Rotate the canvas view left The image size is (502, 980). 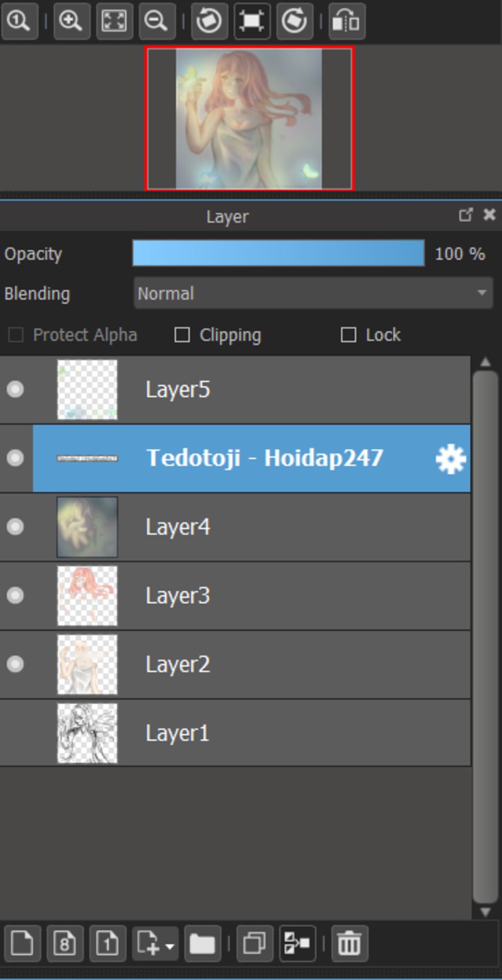click(x=209, y=21)
